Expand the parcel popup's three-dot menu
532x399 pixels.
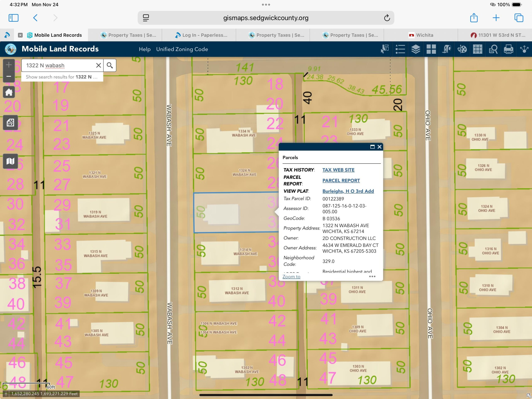click(x=372, y=276)
